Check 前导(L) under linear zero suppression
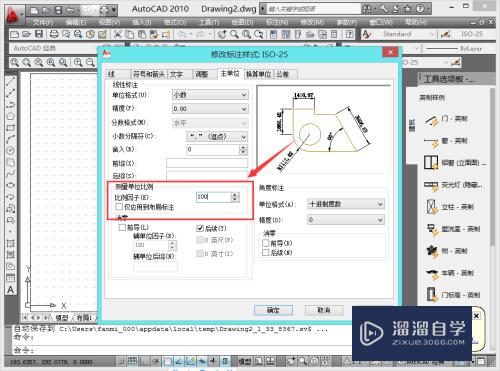The image size is (500, 371). click(x=122, y=228)
